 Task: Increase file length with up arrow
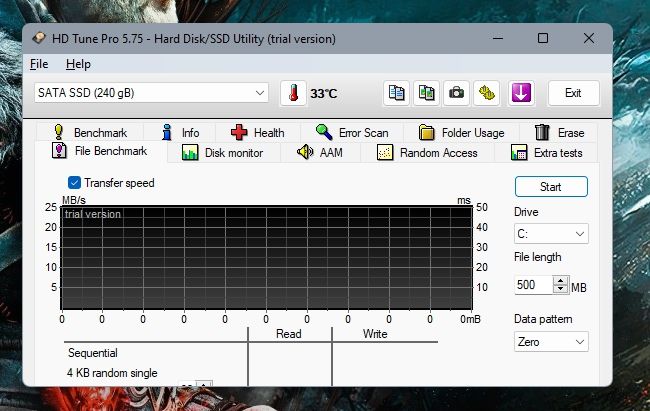pyautogui.click(x=560, y=280)
